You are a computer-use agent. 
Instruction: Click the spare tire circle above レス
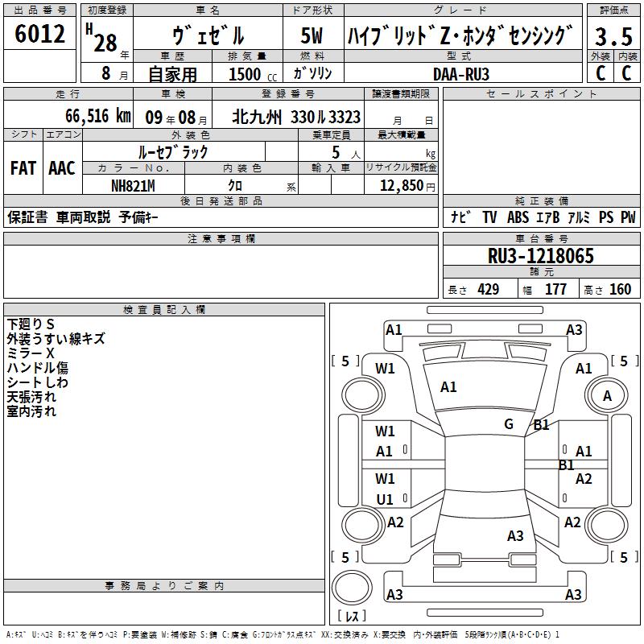(352, 587)
